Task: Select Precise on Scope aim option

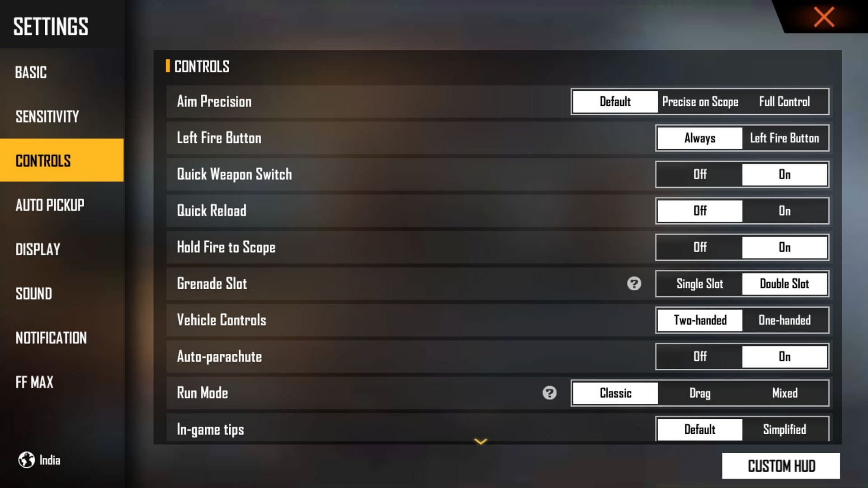Action: click(700, 101)
